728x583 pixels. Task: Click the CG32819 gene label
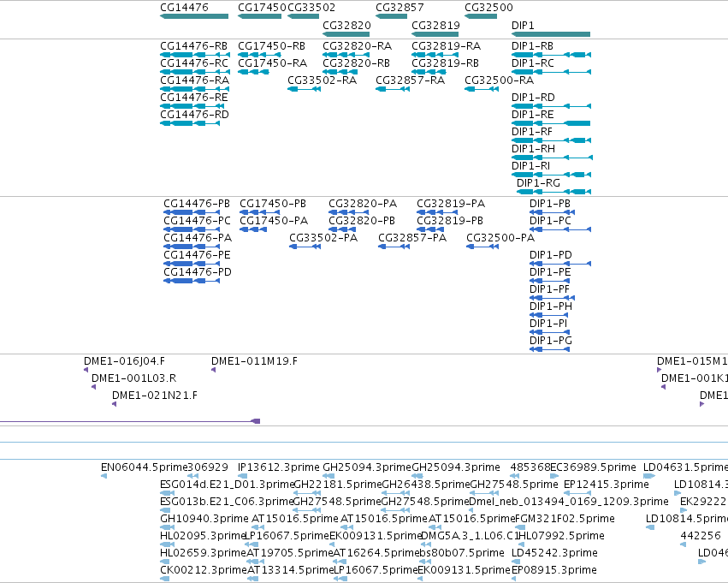pyautogui.click(x=436, y=25)
